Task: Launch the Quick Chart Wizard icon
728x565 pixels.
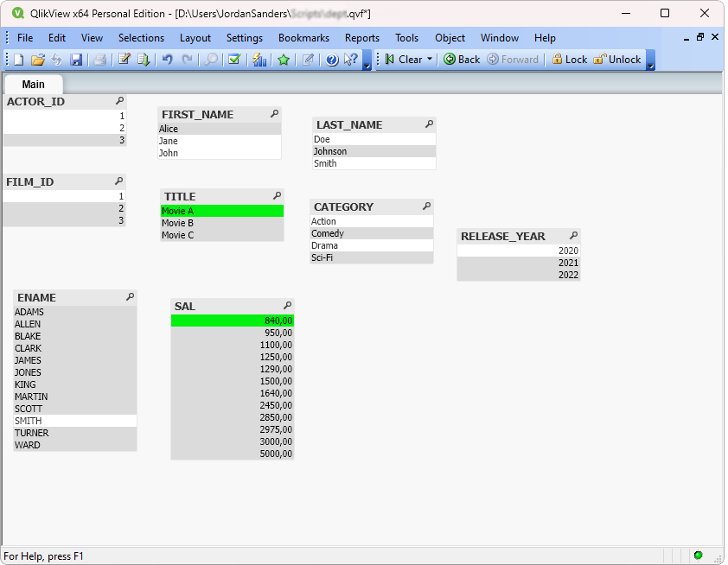Action: 258,60
